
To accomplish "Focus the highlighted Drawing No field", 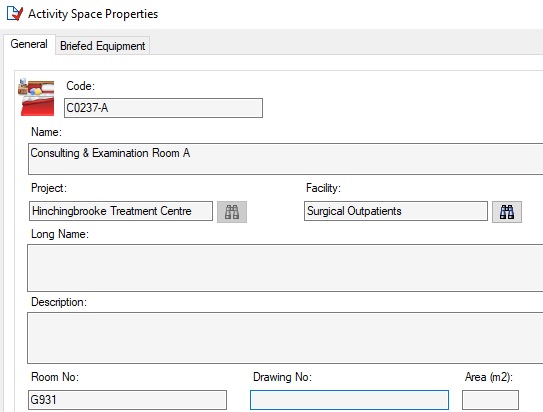I will [349, 400].
